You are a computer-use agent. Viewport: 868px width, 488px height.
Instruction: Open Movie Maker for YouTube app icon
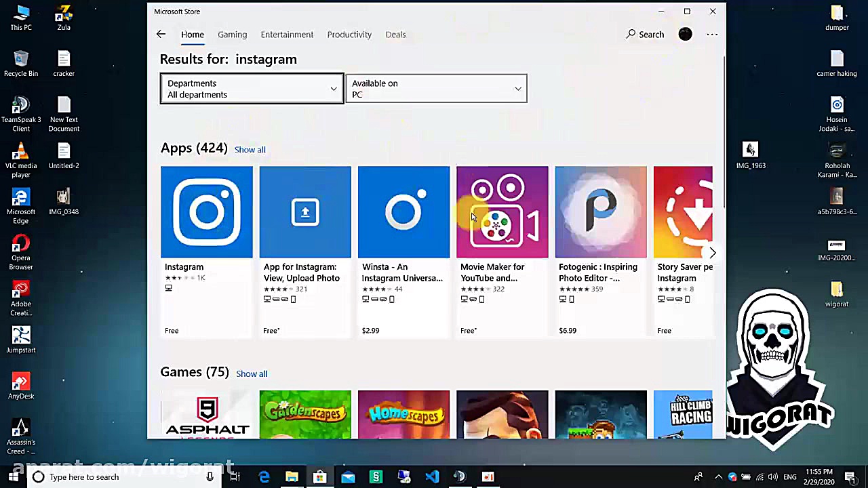coord(502,212)
